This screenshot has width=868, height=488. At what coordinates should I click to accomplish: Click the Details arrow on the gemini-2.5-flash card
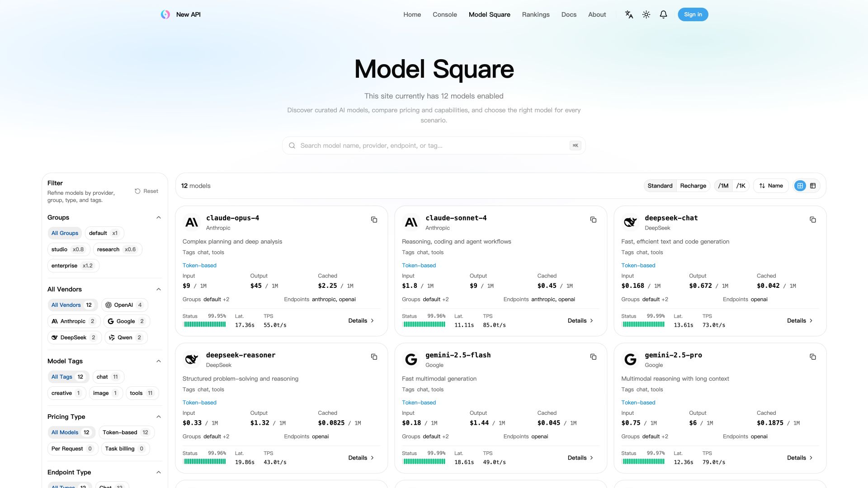pos(592,458)
